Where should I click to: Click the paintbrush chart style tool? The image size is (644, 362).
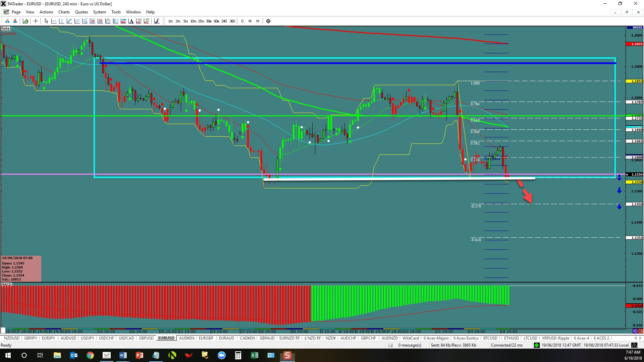157,21
